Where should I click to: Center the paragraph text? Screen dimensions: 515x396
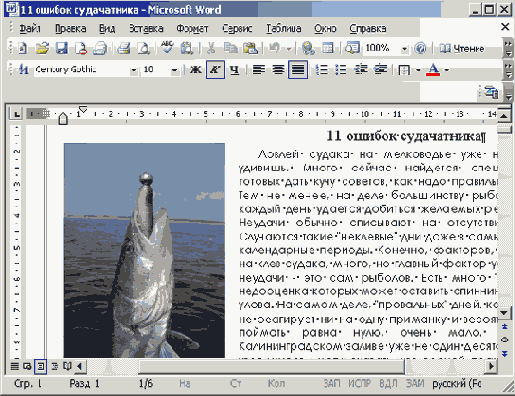point(278,69)
